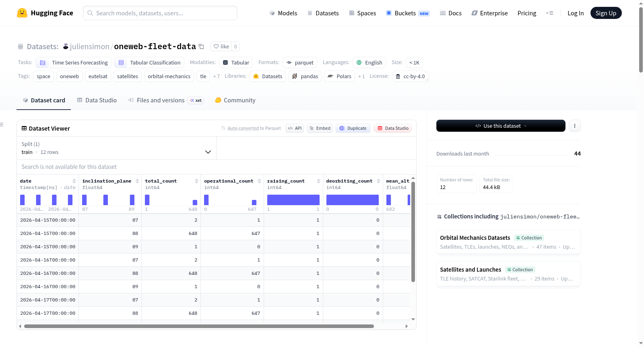The width and height of the screenshot is (644, 347).
Task: Open Data Studio from the viewer header
Action: coord(393,128)
